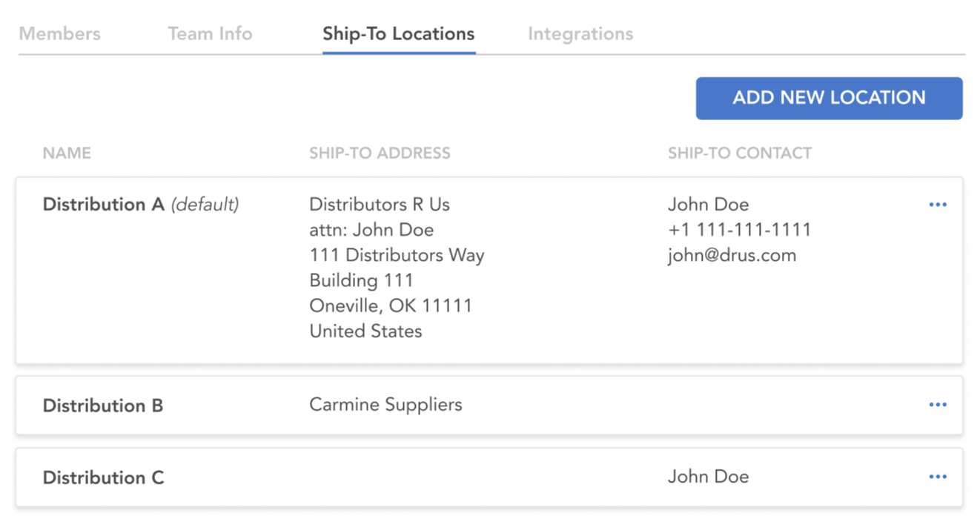Select the Distribution C row name
This screenshot has width=980, height=522.
103,478
